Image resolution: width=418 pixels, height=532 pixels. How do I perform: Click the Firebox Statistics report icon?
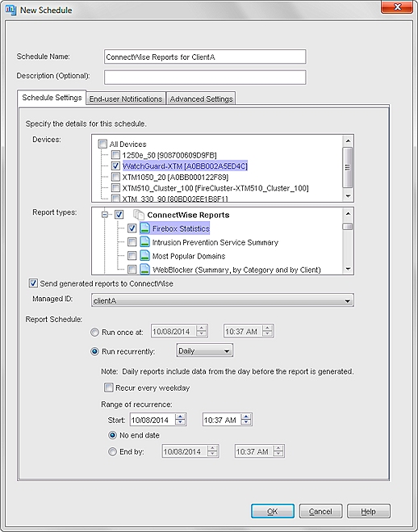click(x=144, y=228)
